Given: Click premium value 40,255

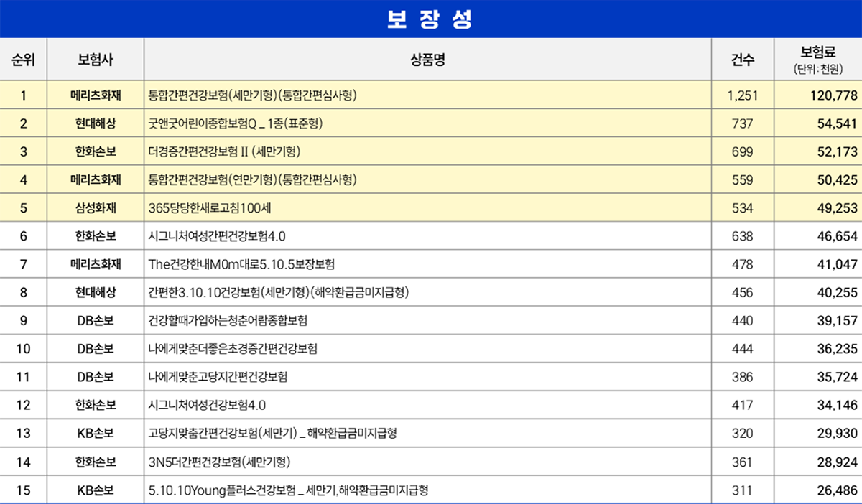Looking at the screenshot, I should point(838,292).
